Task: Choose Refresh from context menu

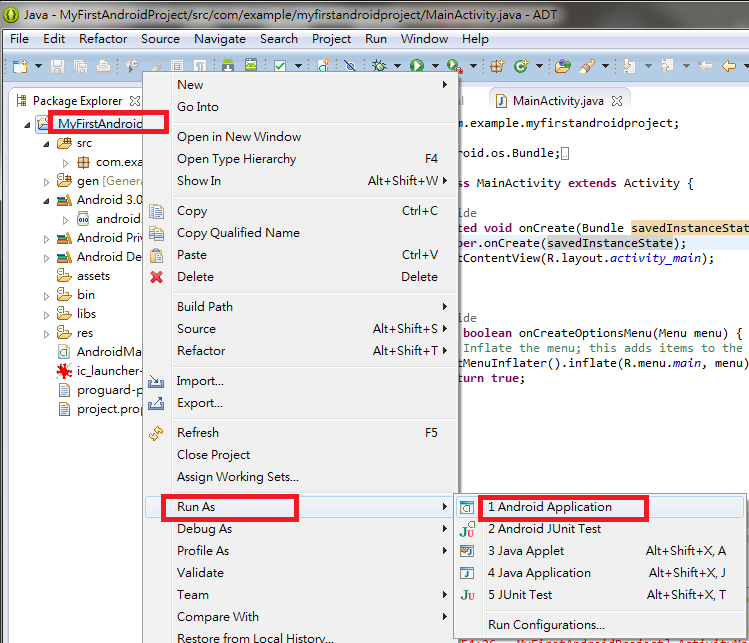Action: click(301, 433)
